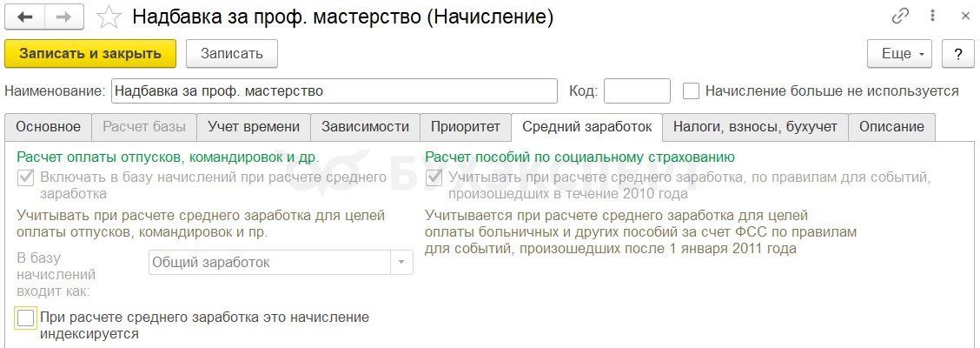Click 'Записать и закрыть' button

tap(90, 54)
